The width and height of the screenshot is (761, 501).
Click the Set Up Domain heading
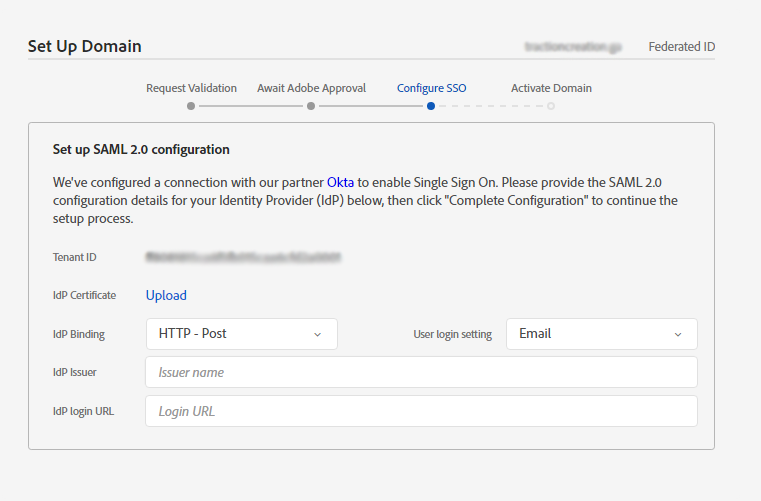[x=84, y=46]
